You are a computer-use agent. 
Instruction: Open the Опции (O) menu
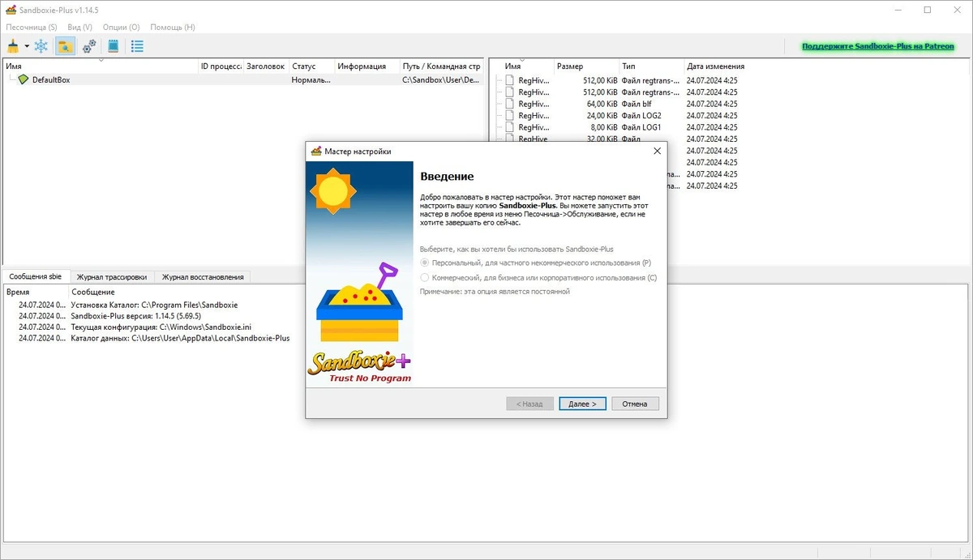click(122, 27)
